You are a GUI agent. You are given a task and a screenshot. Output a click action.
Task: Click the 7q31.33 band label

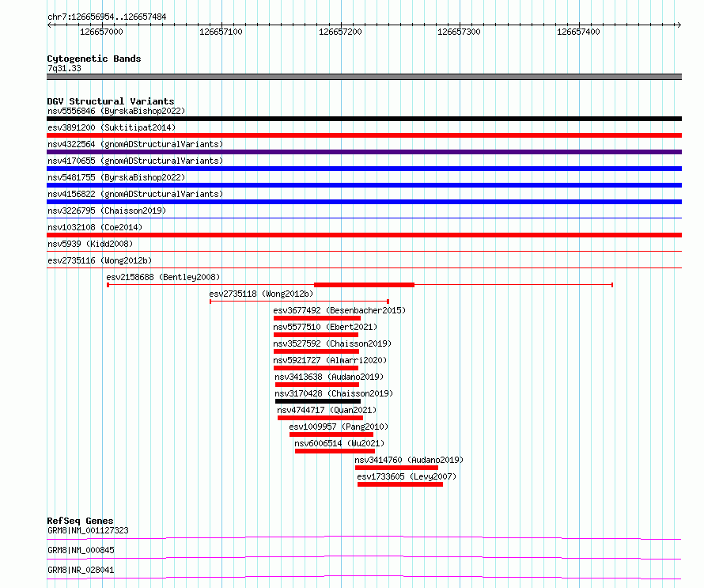(64, 68)
